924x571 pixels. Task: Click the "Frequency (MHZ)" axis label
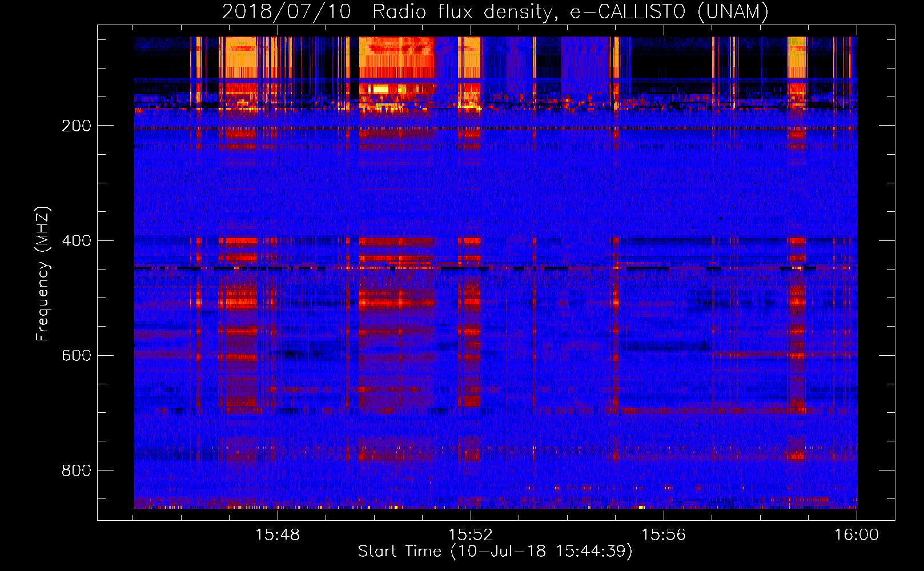coord(42,274)
